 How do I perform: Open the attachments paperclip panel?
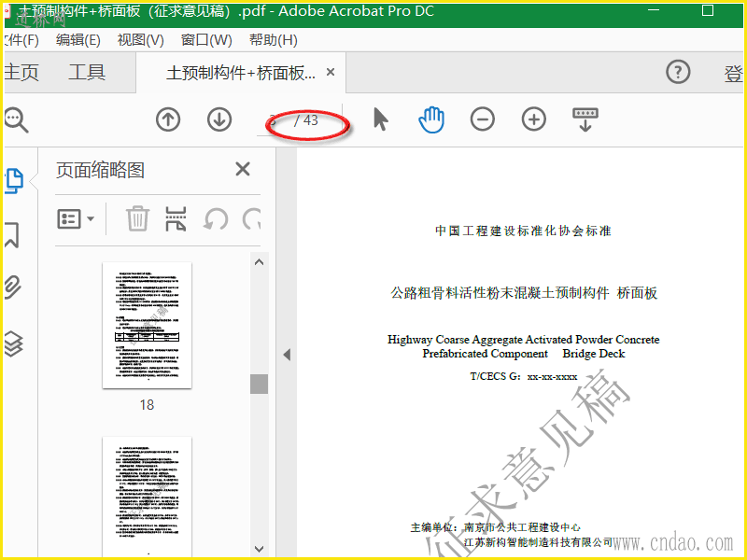[x=13, y=287]
